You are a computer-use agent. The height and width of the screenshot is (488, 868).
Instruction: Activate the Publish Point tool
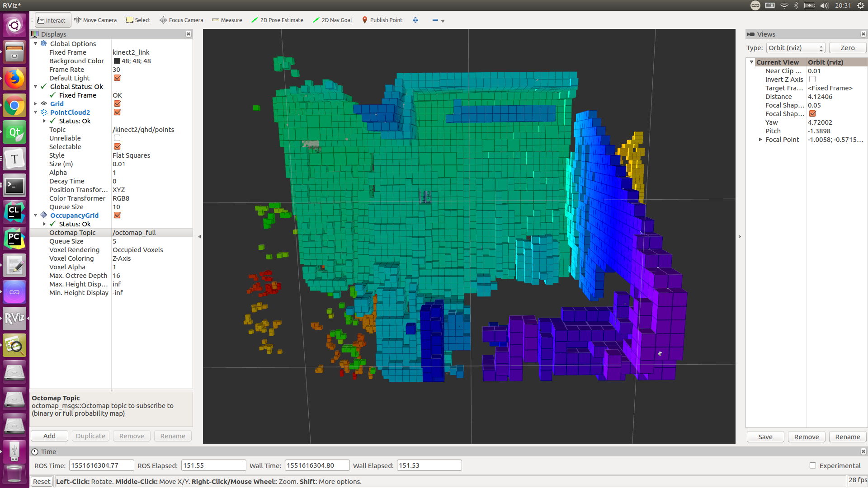tap(382, 20)
